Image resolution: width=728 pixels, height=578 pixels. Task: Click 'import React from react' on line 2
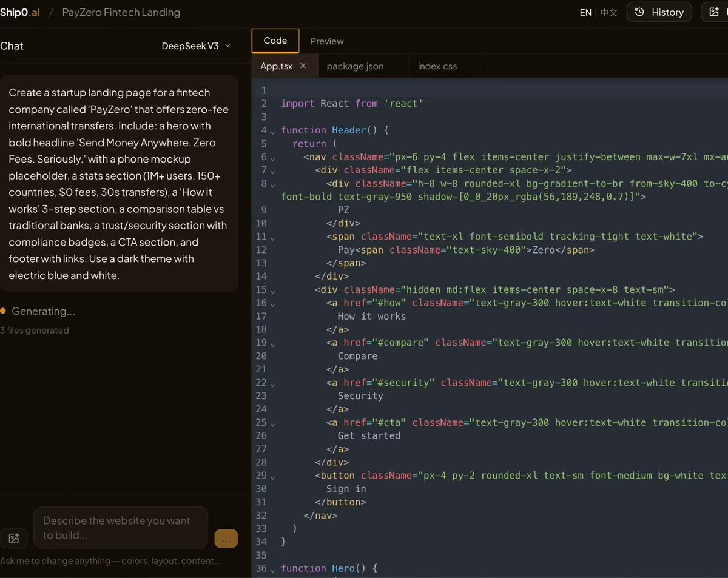(352, 104)
